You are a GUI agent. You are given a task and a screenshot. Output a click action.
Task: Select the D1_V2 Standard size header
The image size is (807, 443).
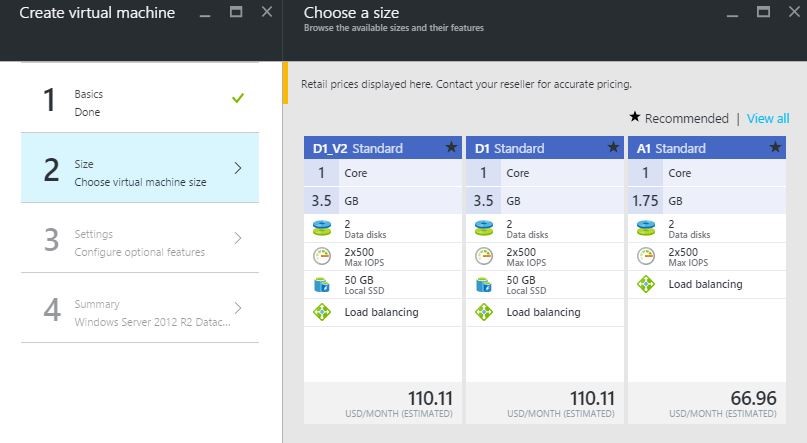click(382, 148)
